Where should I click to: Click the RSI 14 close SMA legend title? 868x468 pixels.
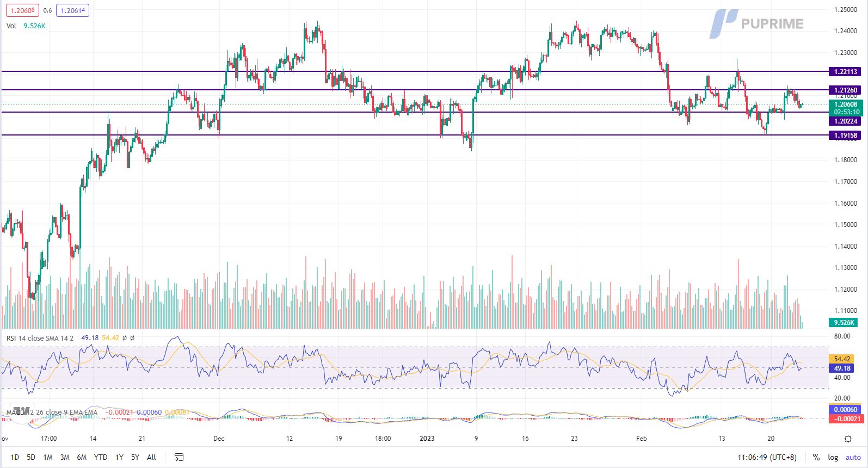[x=40, y=338]
